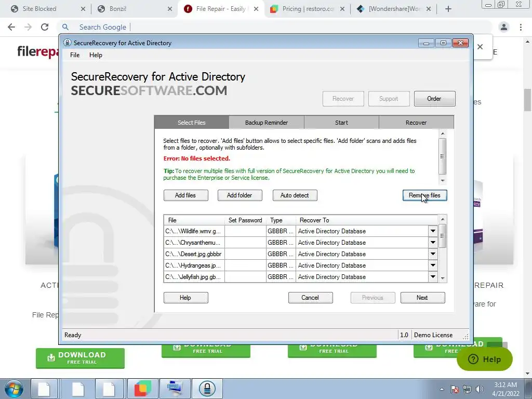Image resolution: width=532 pixels, height=399 pixels.
Task: Expand Recover To dropdown for Chrysanthemum row
Action: click(x=433, y=243)
